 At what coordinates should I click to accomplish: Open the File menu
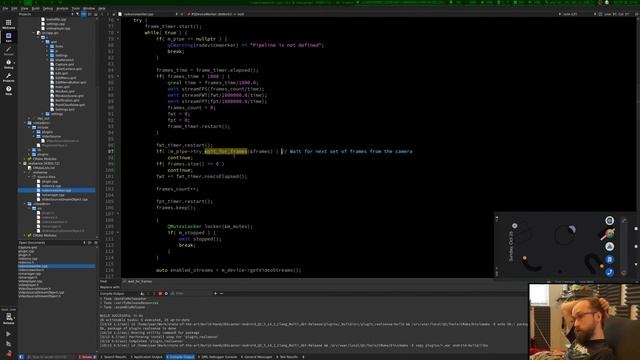[x=5, y=8]
